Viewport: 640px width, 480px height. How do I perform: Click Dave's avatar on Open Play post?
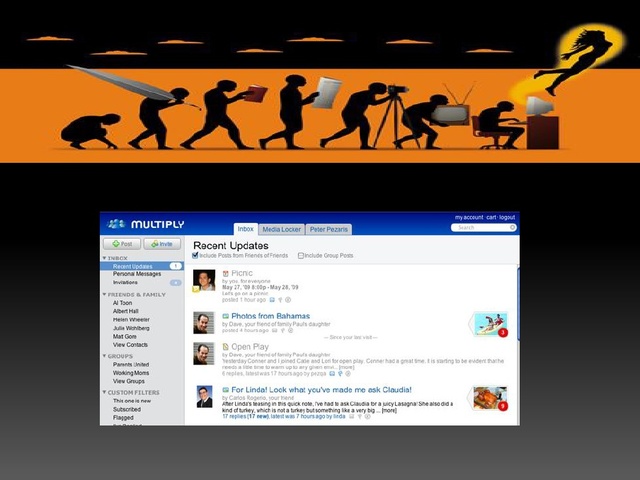(203, 353)
